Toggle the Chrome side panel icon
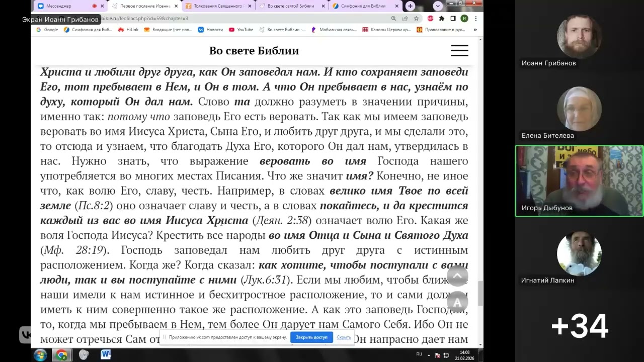Screen dimensions: 644x362 pyautogui.click(x=453, y=19)
